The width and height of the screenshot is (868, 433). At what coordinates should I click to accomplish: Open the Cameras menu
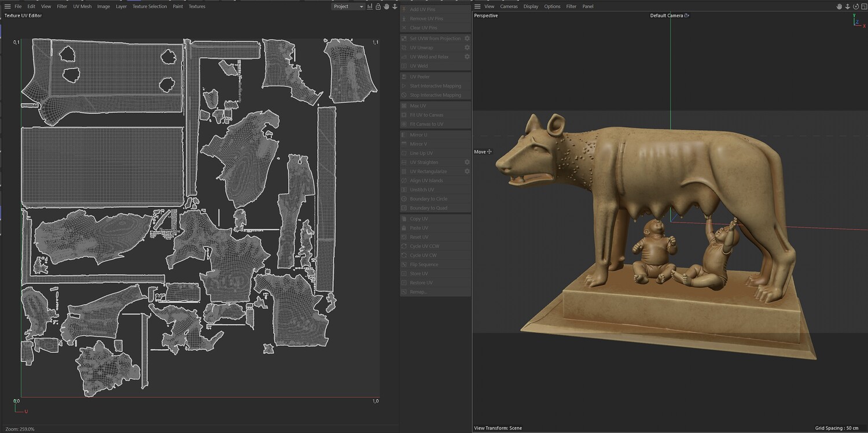[509, 6]
